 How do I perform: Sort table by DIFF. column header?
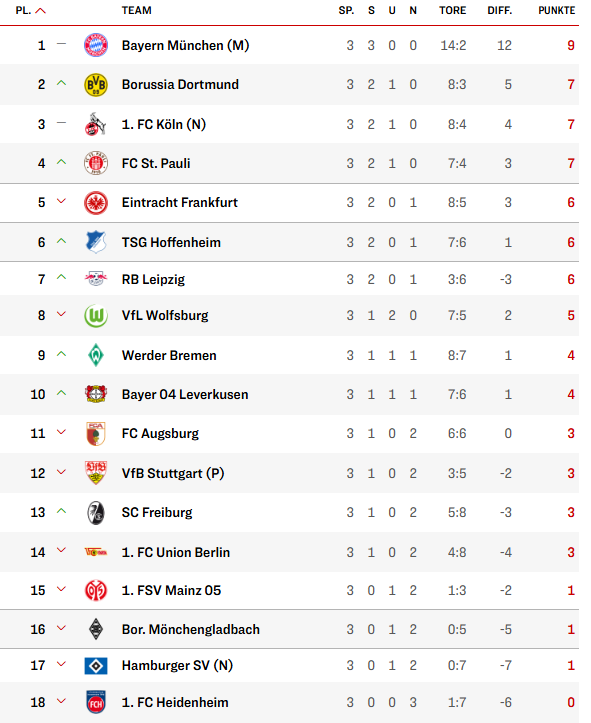500,10
